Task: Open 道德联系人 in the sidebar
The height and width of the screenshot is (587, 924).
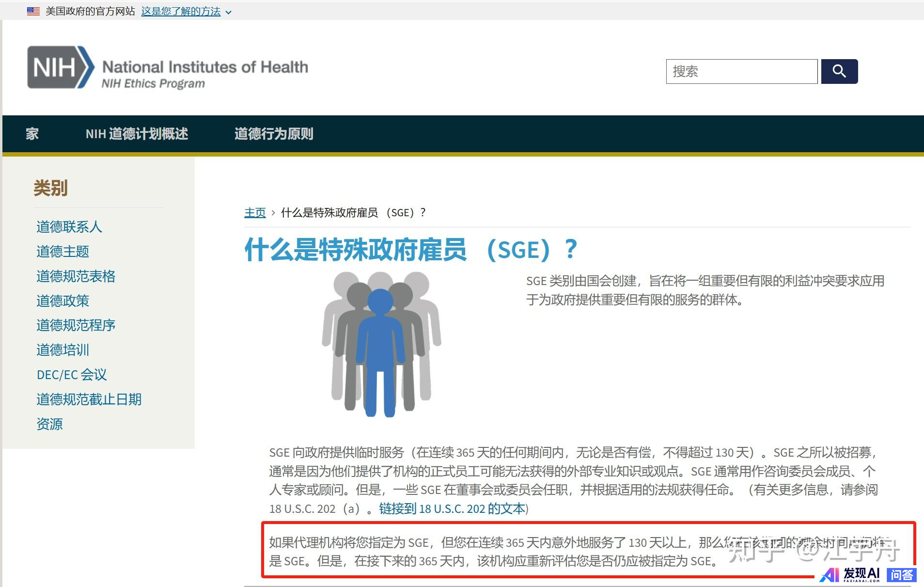Action: [69, 227]
